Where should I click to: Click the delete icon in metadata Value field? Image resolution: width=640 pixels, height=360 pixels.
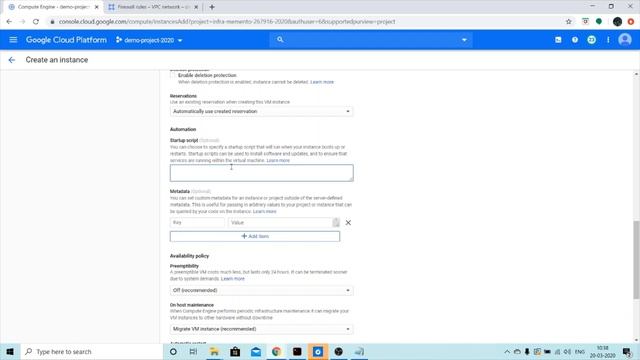click(336, 222)
